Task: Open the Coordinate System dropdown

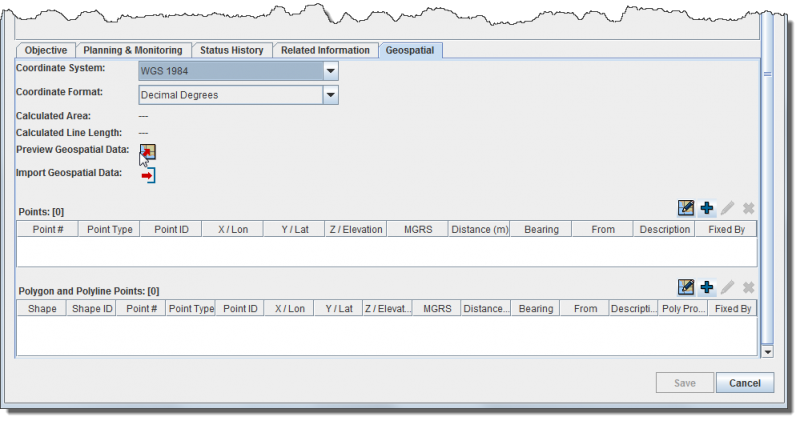Action: point(330,71)
